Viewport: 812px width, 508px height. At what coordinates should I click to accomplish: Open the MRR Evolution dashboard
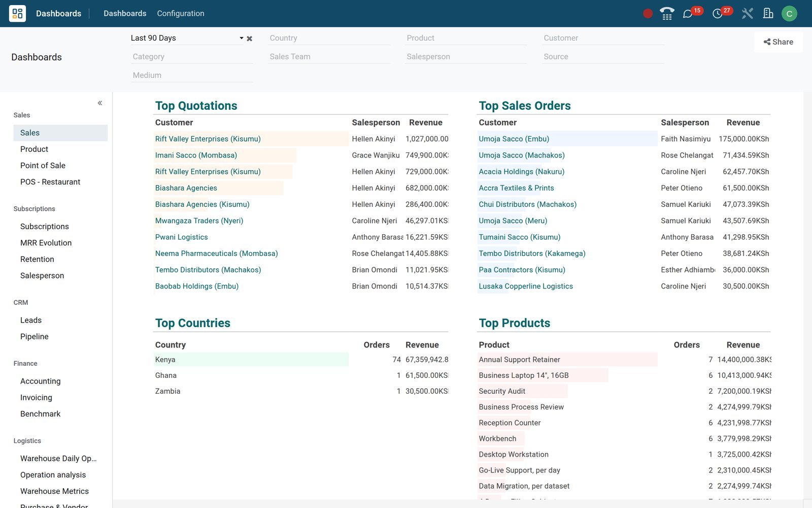tap(60, 243)
